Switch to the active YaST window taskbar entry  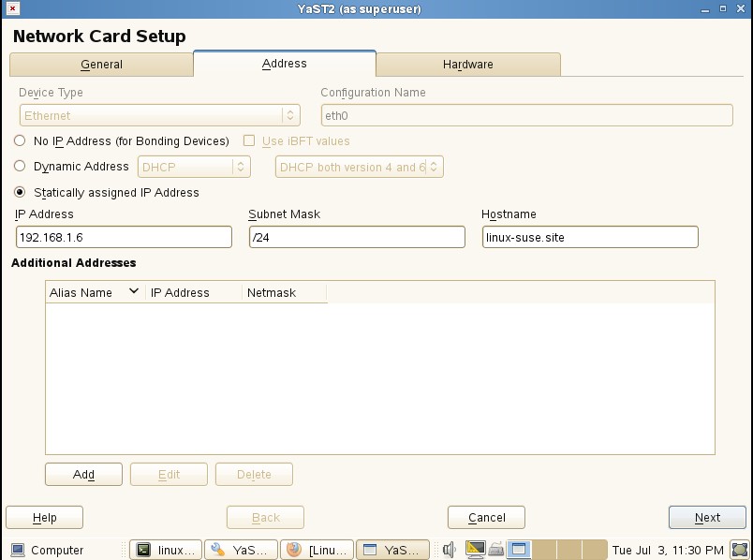(392, 550)
